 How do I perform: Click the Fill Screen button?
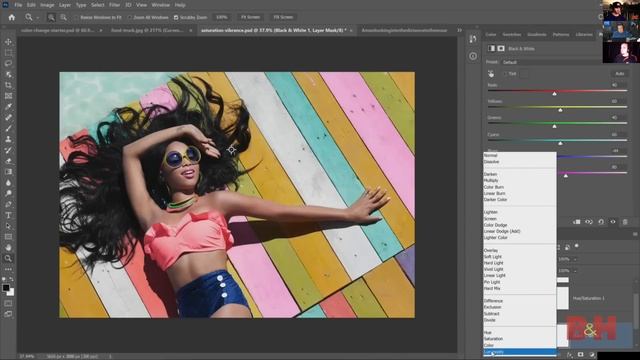point(283,17)
